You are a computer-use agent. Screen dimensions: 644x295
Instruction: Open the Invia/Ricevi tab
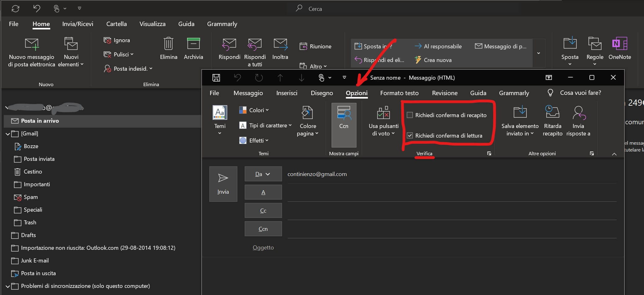coord(78,24)
